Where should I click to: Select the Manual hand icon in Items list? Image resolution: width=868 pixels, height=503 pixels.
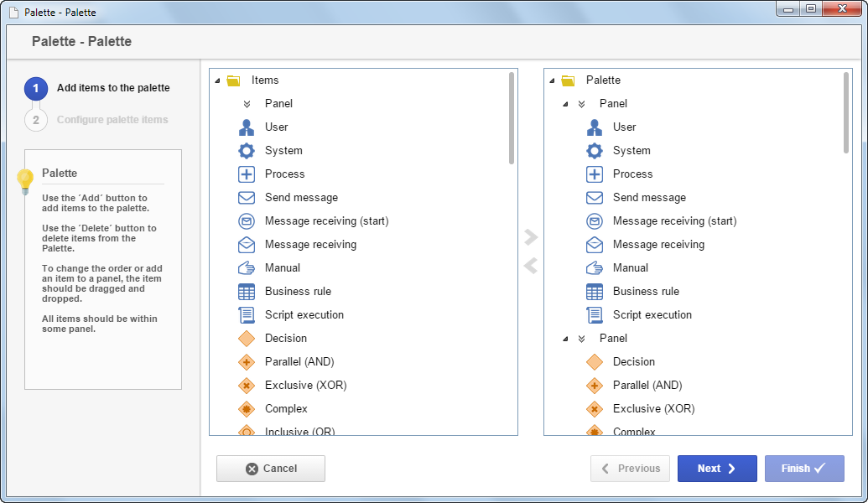tap(247, 267)
